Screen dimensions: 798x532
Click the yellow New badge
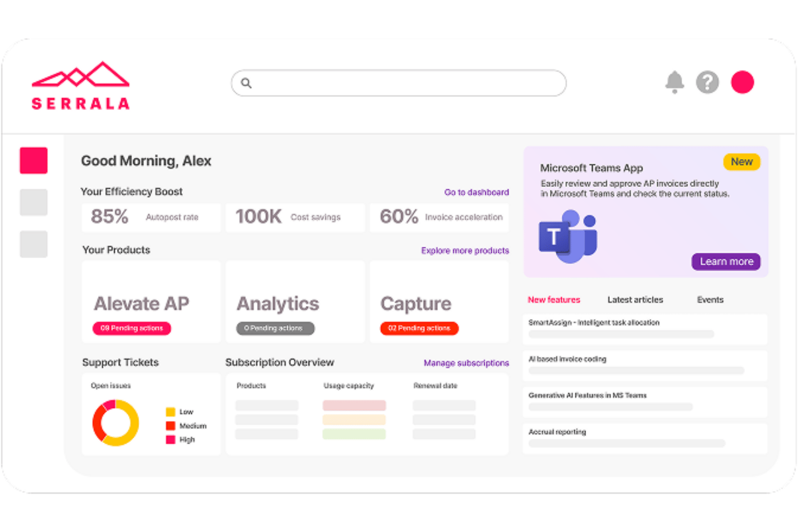pos(741,162)
